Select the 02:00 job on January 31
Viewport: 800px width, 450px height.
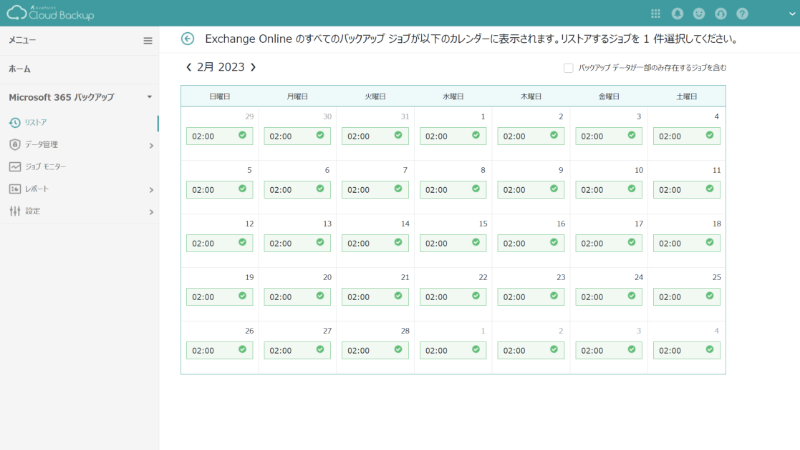[375, 136]
